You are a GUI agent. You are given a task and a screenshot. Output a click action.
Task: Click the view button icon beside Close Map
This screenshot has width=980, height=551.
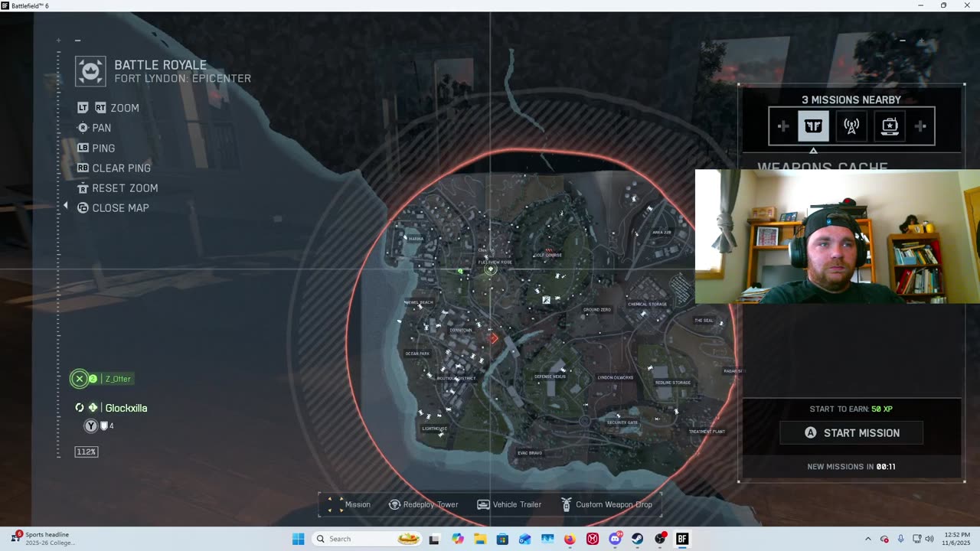83,208
